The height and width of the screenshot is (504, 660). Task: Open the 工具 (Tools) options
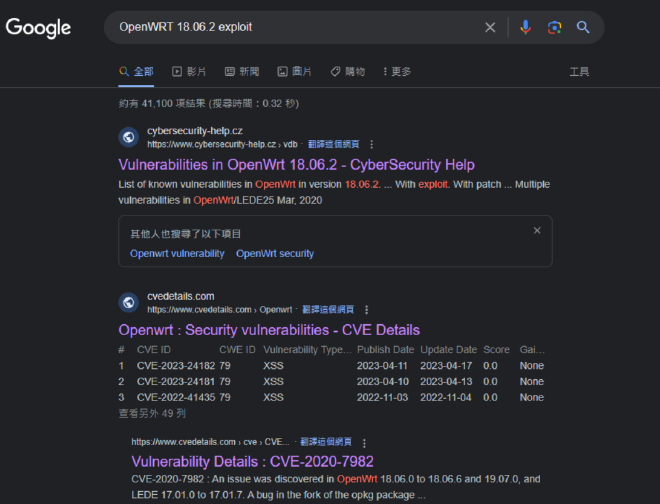[x=579, y=72]
